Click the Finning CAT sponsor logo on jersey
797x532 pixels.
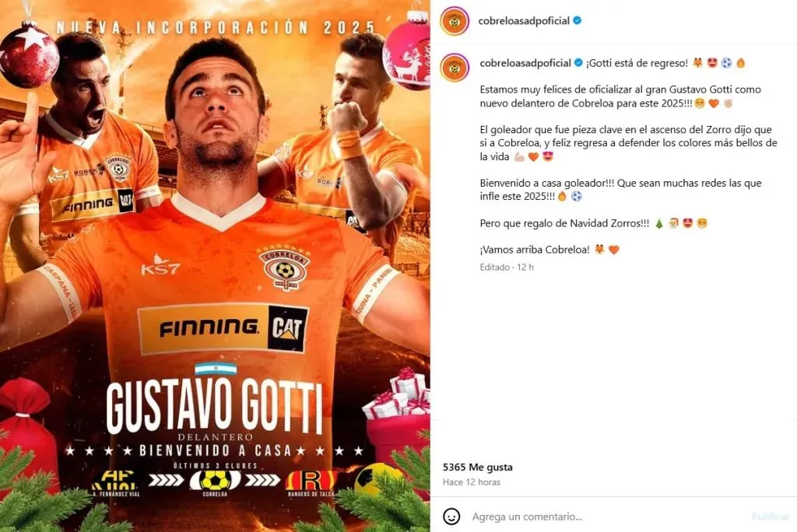(223, 328)
